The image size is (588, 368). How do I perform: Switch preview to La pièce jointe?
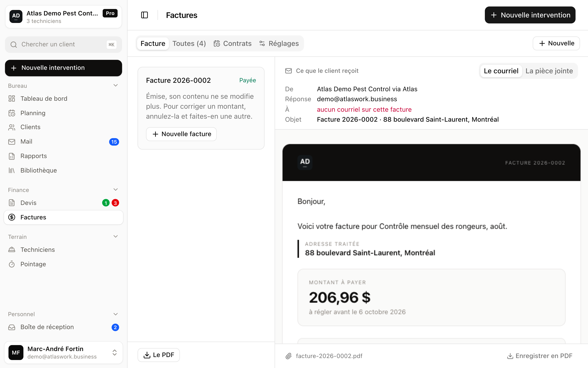pos(549,71)
